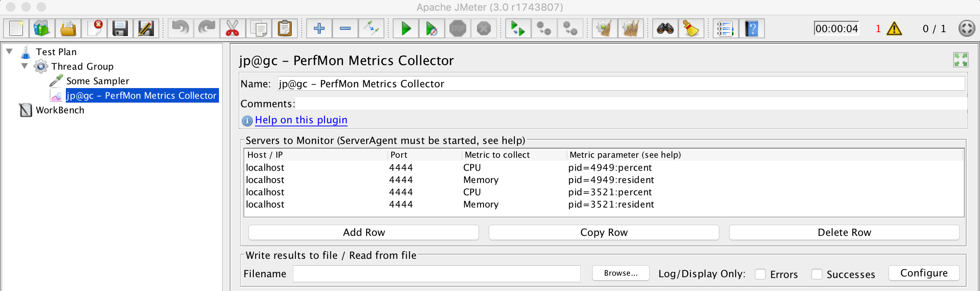Click the Host / IP column header
Image resolution: width=980 pixels, height=291 pixels.
[316, 155]
